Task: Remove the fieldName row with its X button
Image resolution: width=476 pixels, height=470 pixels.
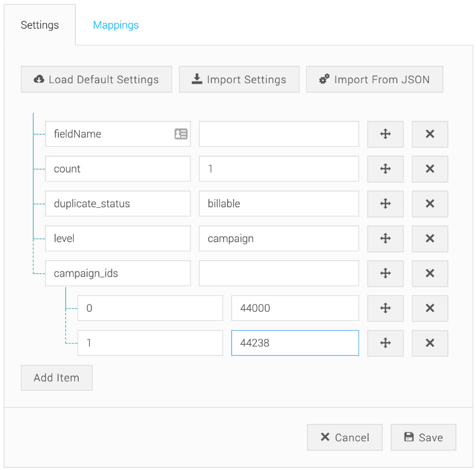Action: (429, 134)
